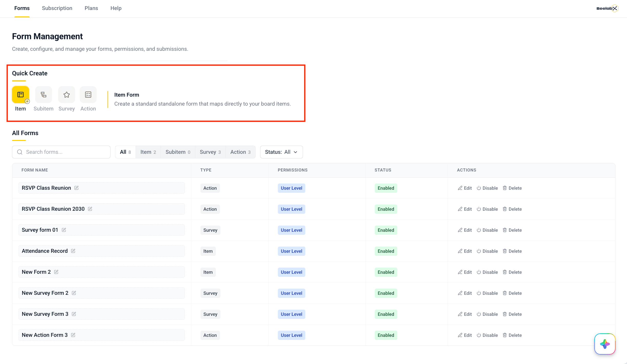Image resolution: width=627 pixels, height=364 pixels.
Task: Disable New Action Form 3
Action: pos(487,335)
